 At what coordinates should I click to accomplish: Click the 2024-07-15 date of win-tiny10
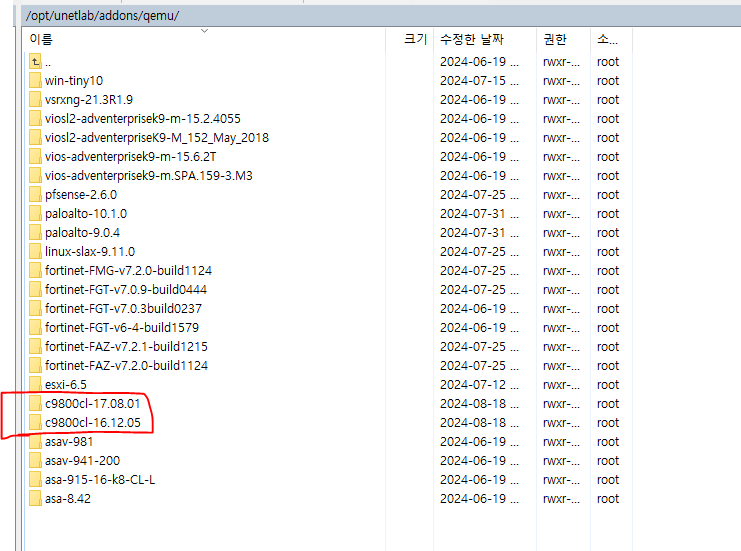pyautogui.click(x=479, y=81)
